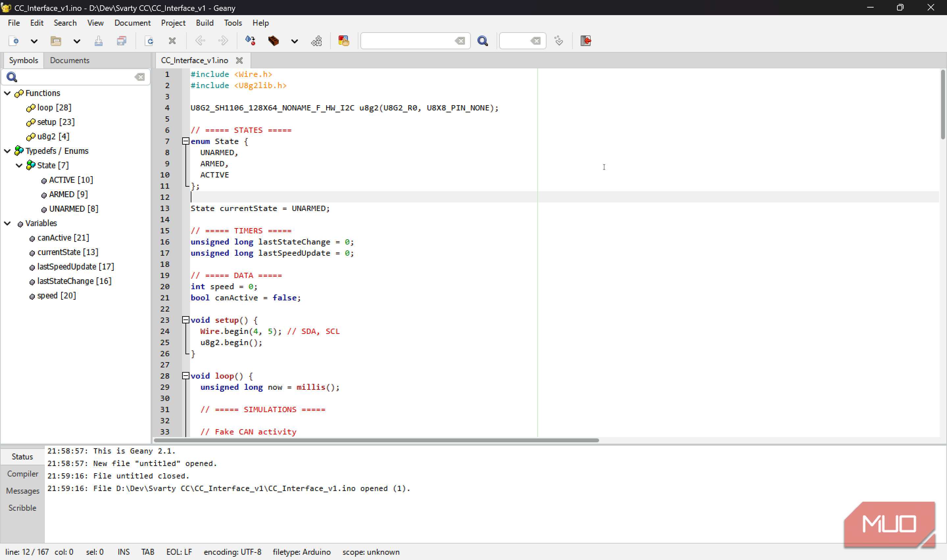Image resolution: width=947 pixels, height=560 pixels.
Task: Close the CC_Interface_v1.ino tab with its X
Action: [x=239, y=60]
